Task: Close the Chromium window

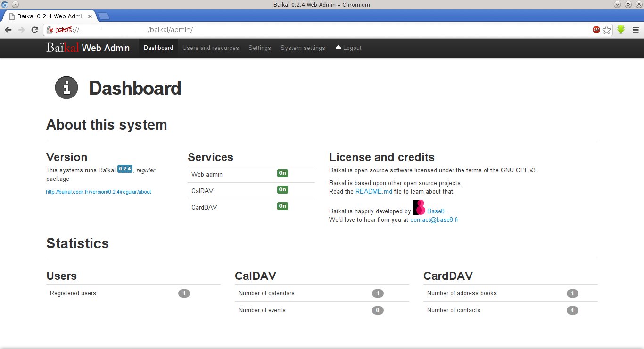Action: pos(638,4)
